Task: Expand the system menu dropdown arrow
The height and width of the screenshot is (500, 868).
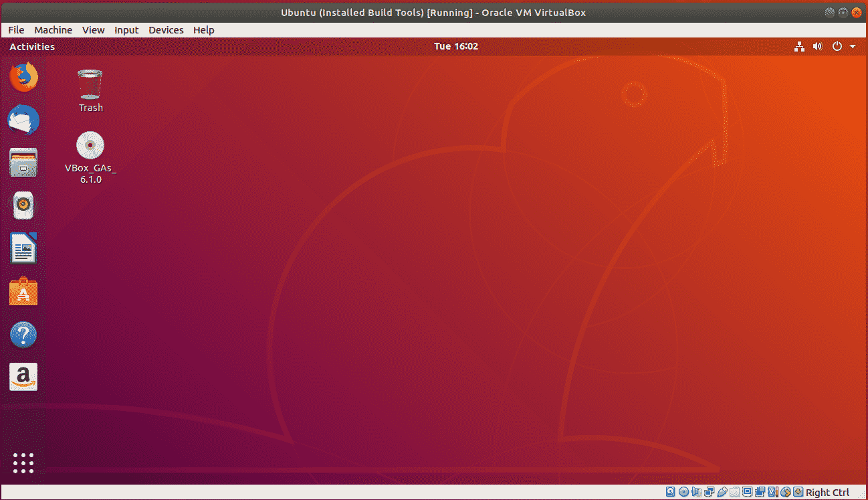Action: coord(853,46)
